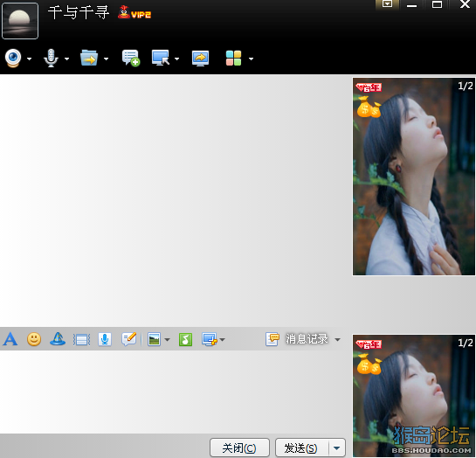Viewport: 476px width, 458px height.
Task: Click the red diamond badge on lower portrait
Action: point(369,344)
